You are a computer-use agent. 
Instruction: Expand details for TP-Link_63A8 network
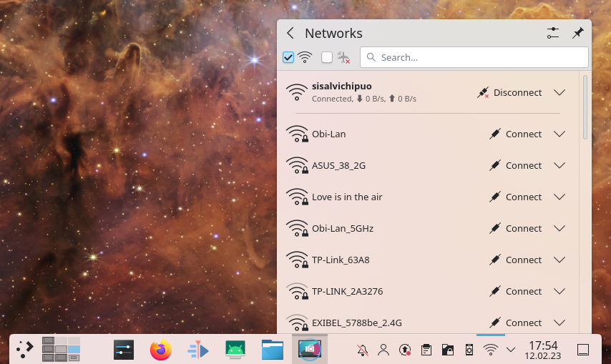click(x=559, y=260)
